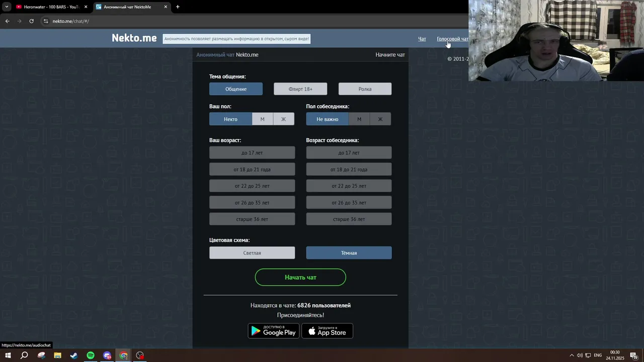
Task: Choose partner age старше 36 лет
Action: (x=349, y=219)
